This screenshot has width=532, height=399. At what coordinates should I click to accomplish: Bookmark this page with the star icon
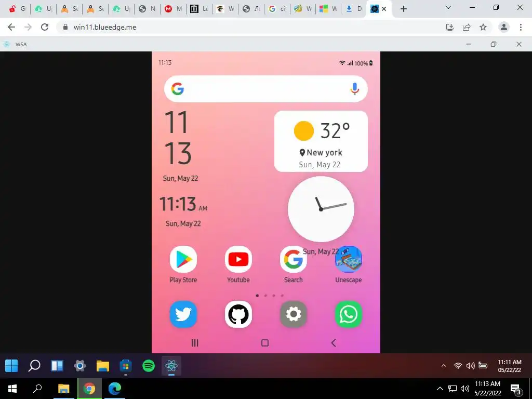click(x=483, y=27)
